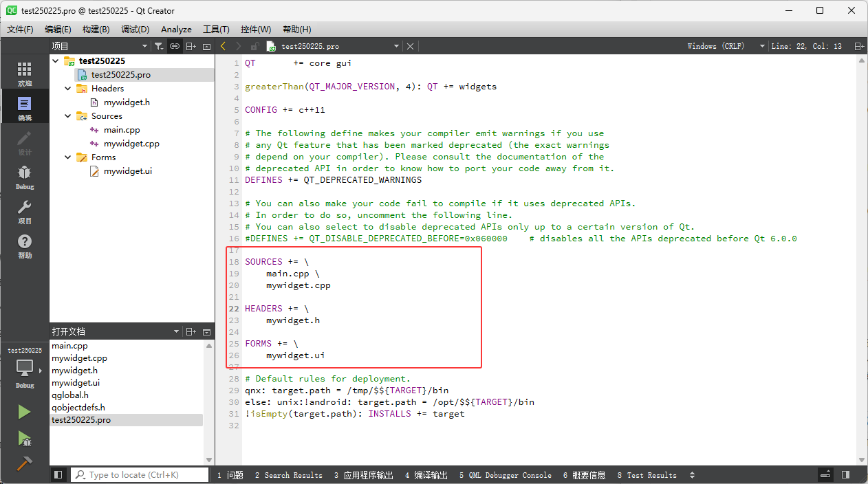Open the Help (帮助) mode
Viewport: 868px width, 484px height.
[24, 245]
